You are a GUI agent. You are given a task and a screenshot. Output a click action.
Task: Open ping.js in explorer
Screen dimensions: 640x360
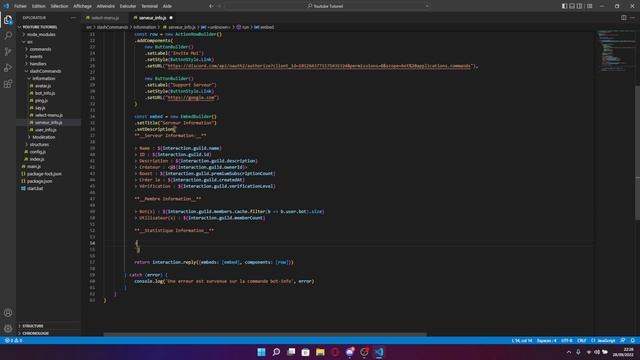(49, 100)
